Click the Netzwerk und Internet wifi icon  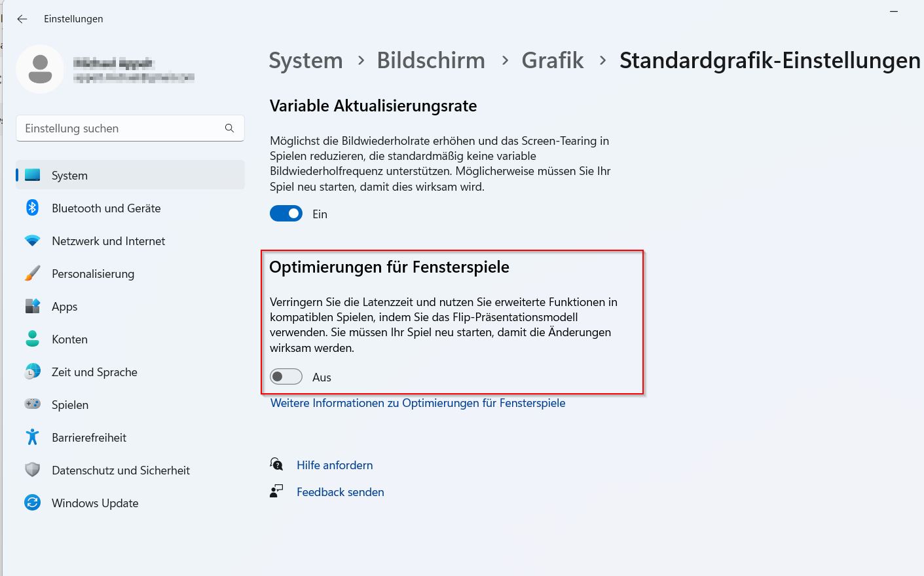[32, 241]
